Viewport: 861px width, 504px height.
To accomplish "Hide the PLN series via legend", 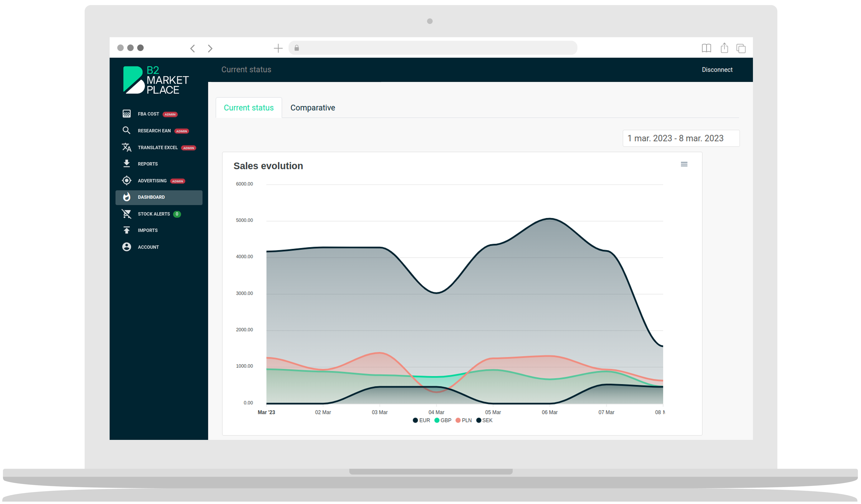I will tap(464, 420).
